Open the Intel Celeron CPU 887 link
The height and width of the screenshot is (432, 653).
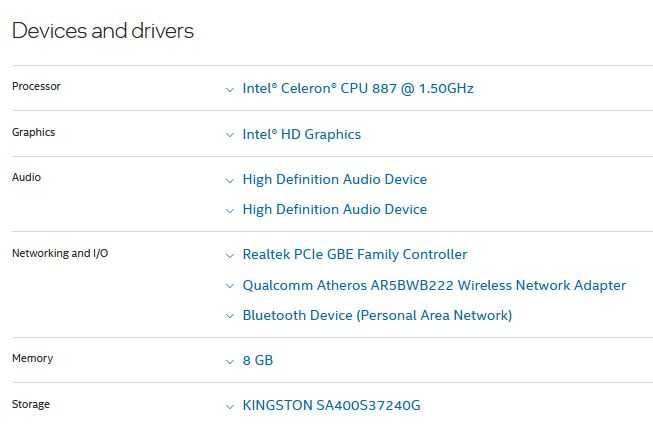pyautogui.click(x=358, y=88)
